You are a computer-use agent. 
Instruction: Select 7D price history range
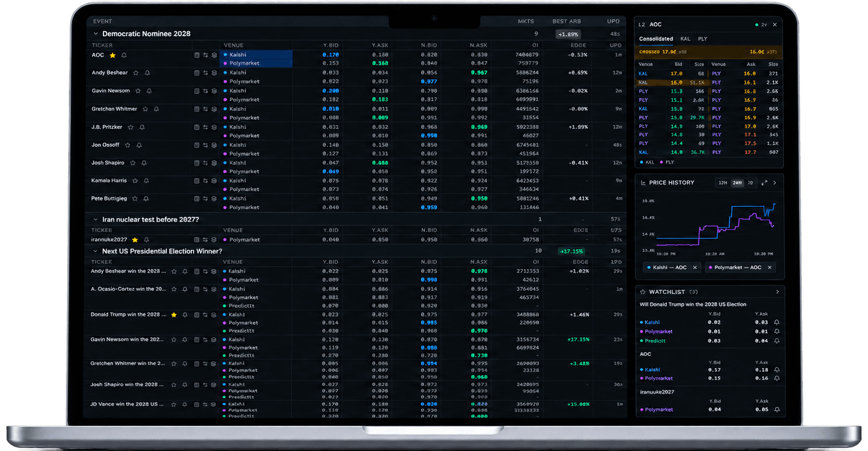pyautogui.click(x=750, y=183)
